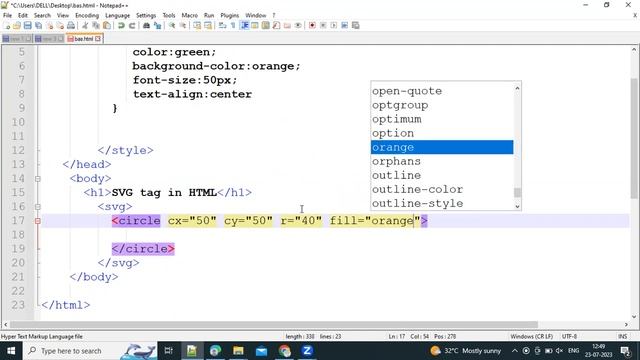Screen dimensions: 640x360
Task: Click the Print toolbar icon
Action: [x=71, y=25]
